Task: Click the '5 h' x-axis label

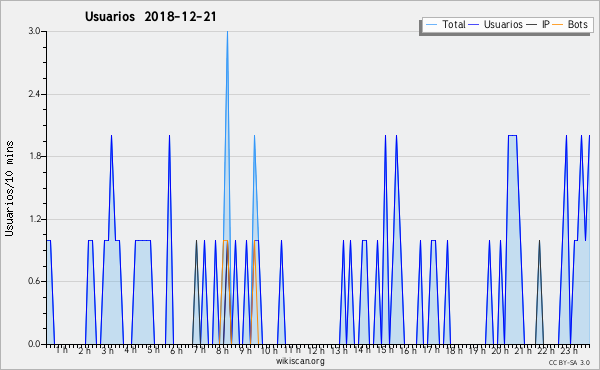Action: point(153,350)
